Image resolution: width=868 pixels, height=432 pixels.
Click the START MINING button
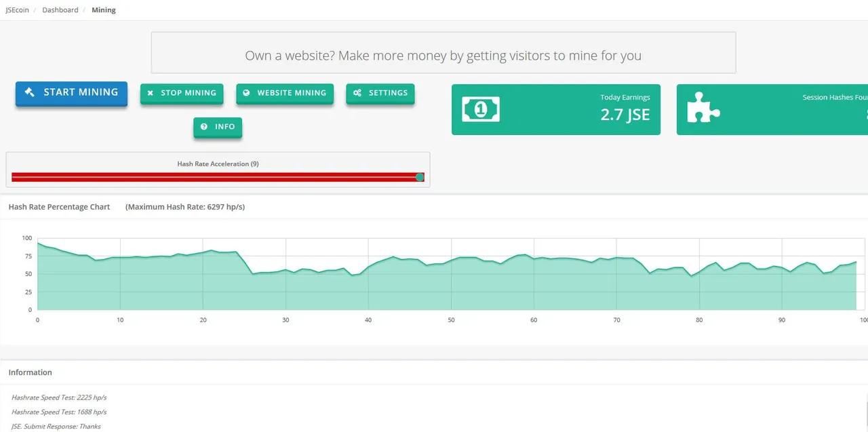coord(71,93)
